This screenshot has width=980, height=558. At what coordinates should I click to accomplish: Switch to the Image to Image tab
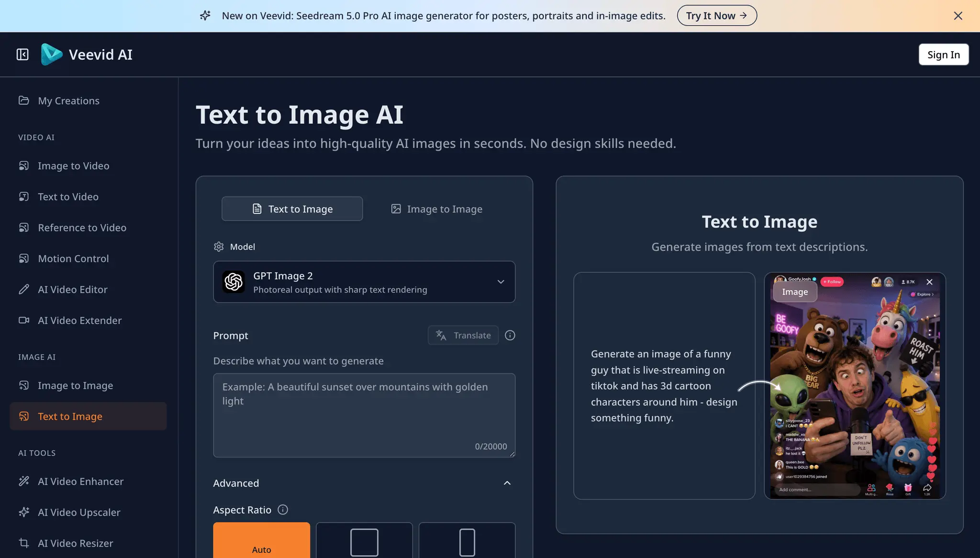click(436, 209)
